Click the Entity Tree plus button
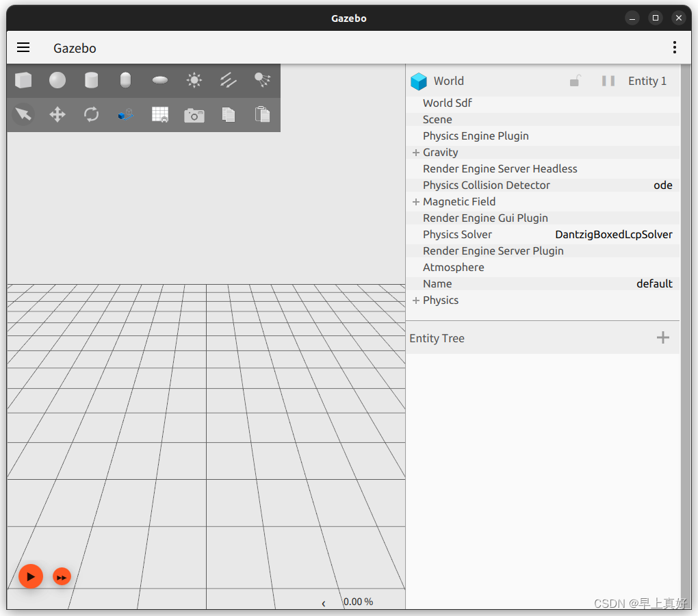 click(x=663, y=337)
